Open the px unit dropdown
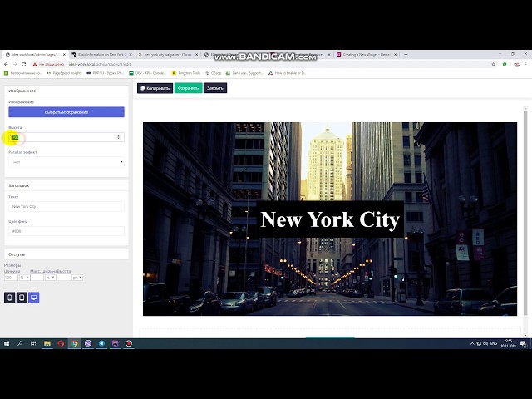 (77, 278)
